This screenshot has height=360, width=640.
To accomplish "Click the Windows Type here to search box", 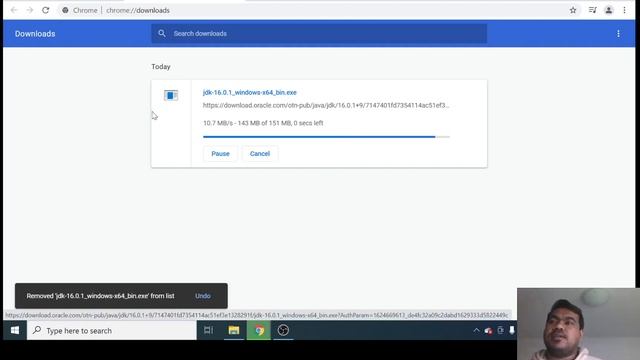I will (x=112, y=330).
